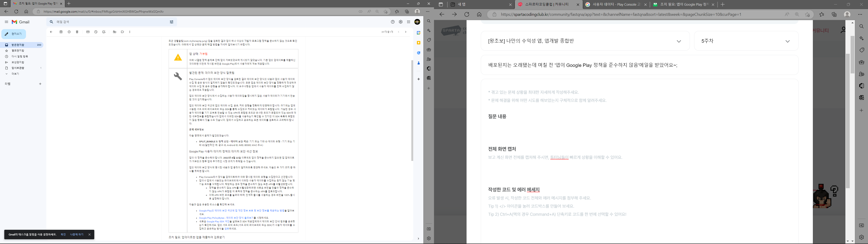Switch to right browser 조치 필요 mail tab
Screen dimensions: 868x244
683,4
